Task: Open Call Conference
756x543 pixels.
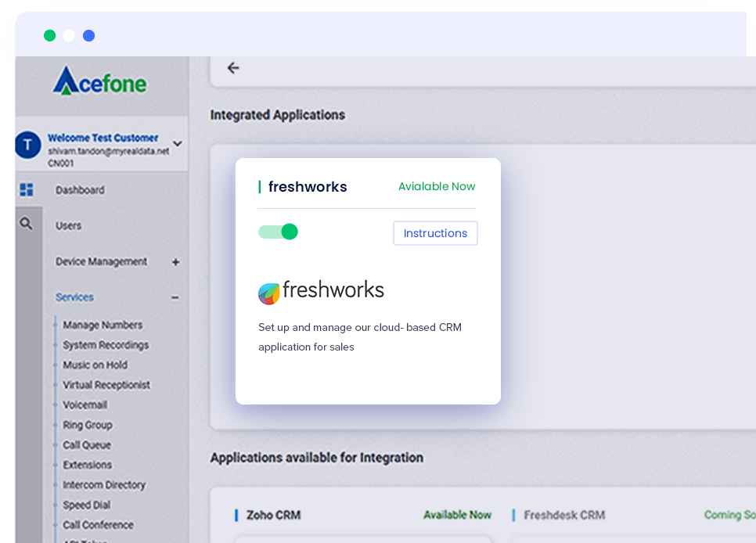Action: (x=99, y=525)
